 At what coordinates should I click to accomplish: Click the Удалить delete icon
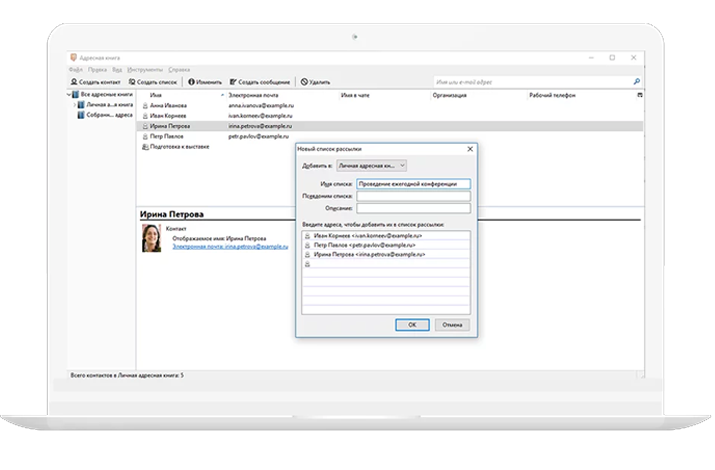(x=304, y=82)
